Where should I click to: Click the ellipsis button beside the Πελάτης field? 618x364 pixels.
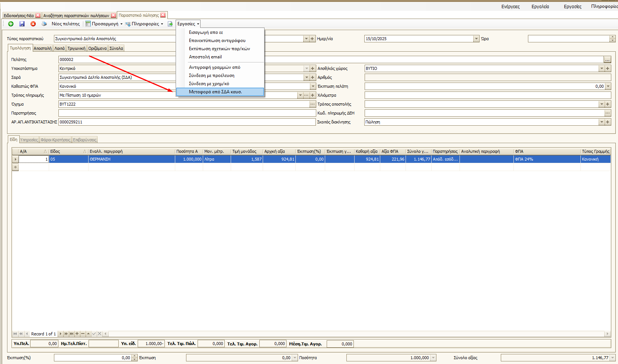coord(607,59)
